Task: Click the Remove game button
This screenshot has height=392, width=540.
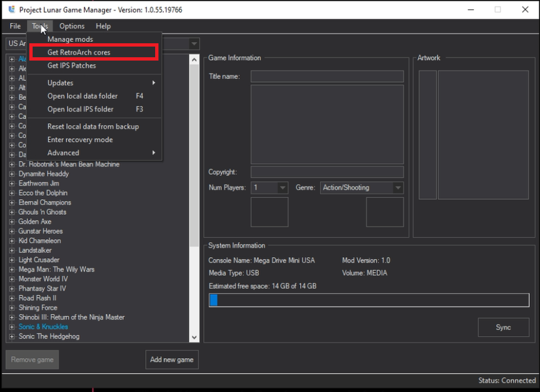Action: pyautogui.click(x=32, y=359)
